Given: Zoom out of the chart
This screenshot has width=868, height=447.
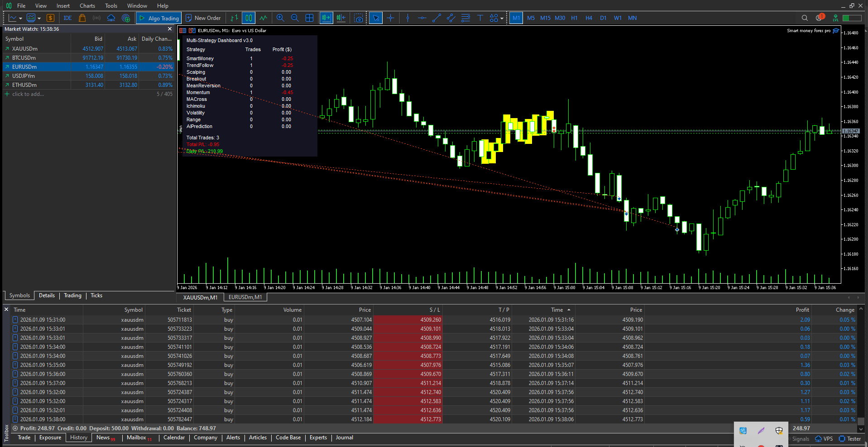Looking at the screenshot, I should click(295, 18).
